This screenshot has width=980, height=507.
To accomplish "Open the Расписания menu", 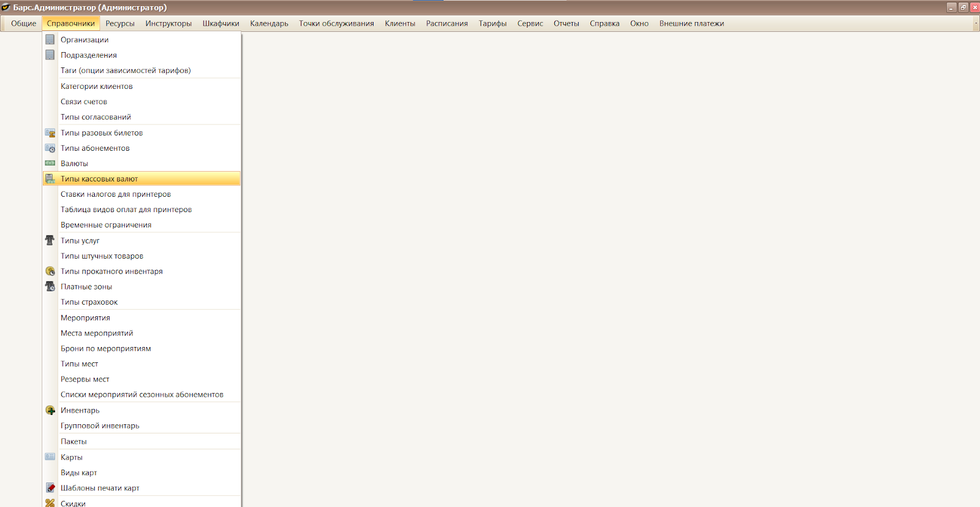I will pyautogui.click(x=447, y=24).
